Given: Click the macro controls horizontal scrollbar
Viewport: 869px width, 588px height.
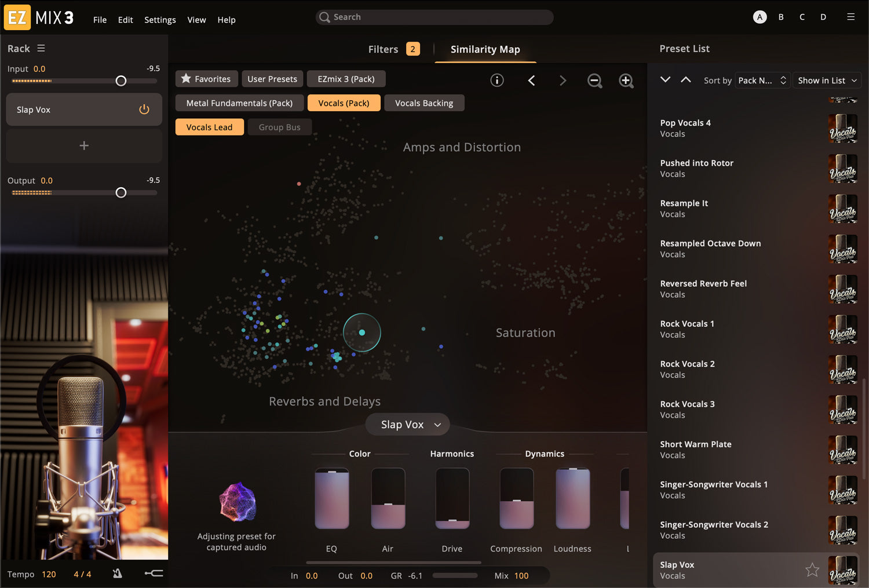Looking at the screenshot, I should (x=393, y=562).
